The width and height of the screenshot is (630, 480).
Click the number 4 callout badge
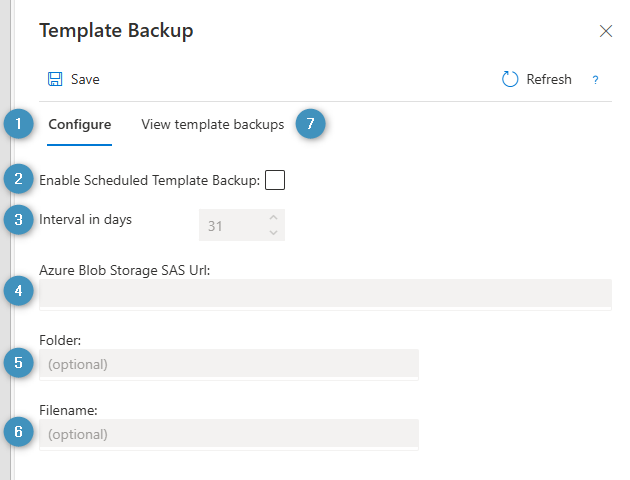[18, 291]
